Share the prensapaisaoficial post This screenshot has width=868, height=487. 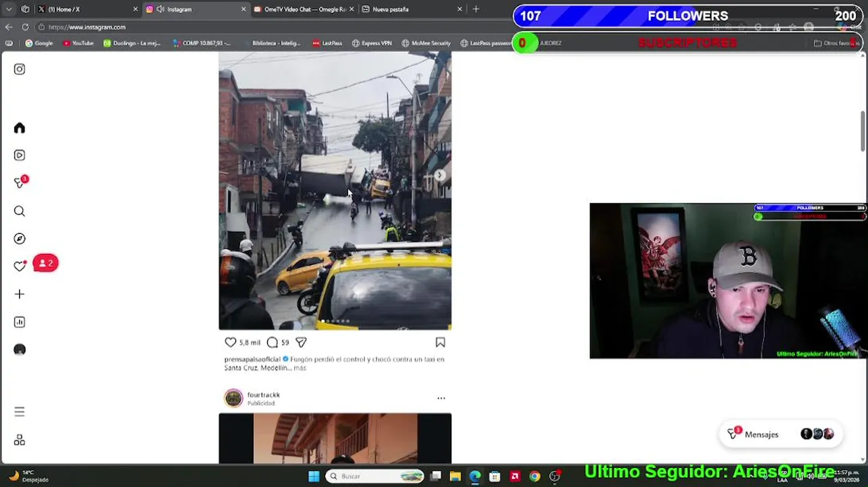pos(301,342)
